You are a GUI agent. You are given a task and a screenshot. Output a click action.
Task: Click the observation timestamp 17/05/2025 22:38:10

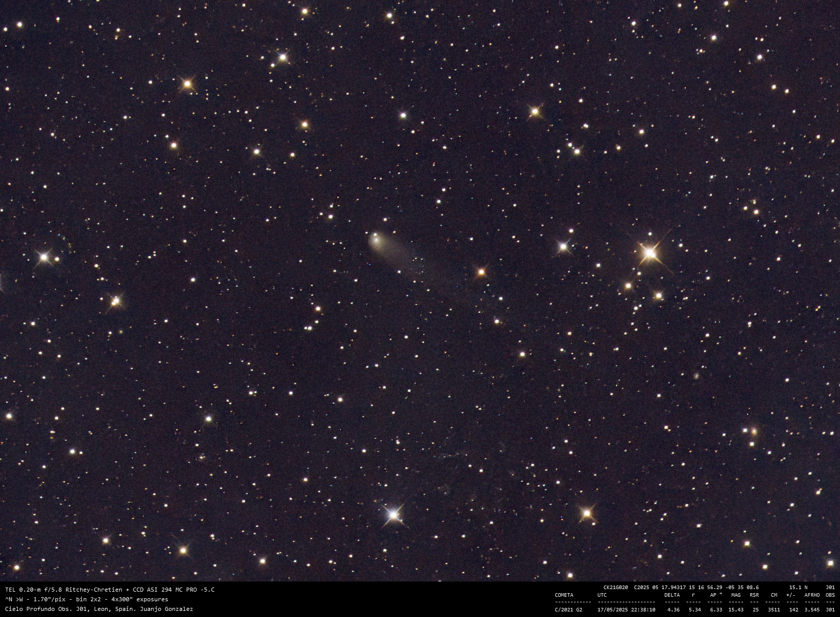(x=626, y=609)
